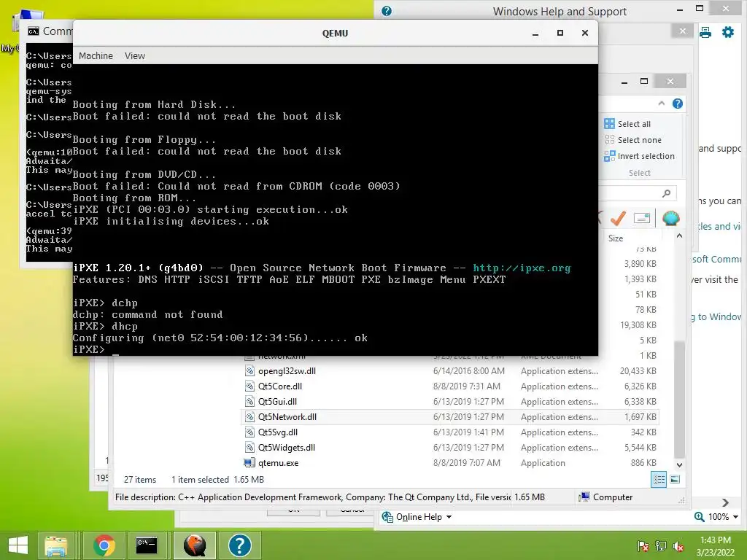Click the blue shell toolbar icon

[671, 218]
